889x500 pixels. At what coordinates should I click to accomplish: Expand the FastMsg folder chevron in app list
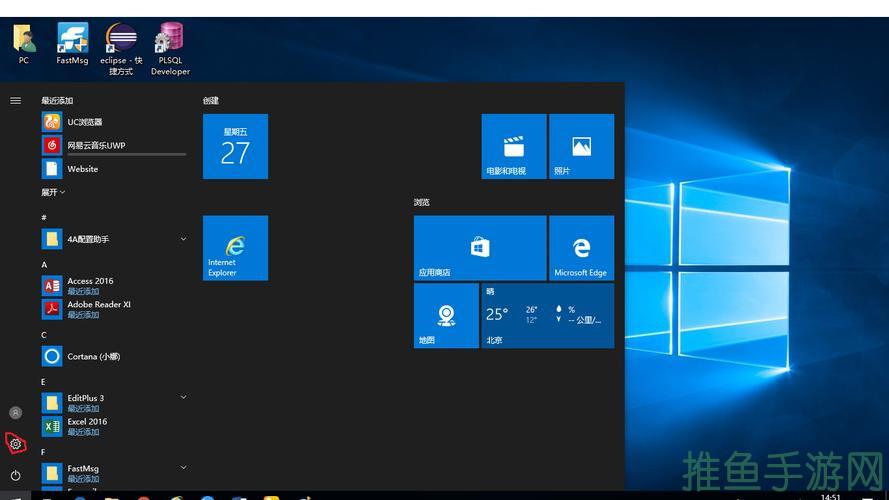pos(183,468)
